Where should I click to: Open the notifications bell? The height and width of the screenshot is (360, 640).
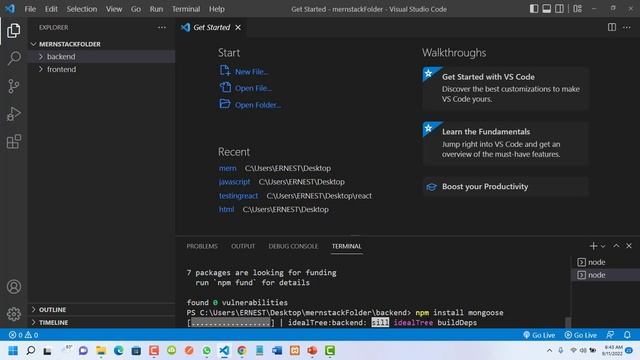(627, 335)
